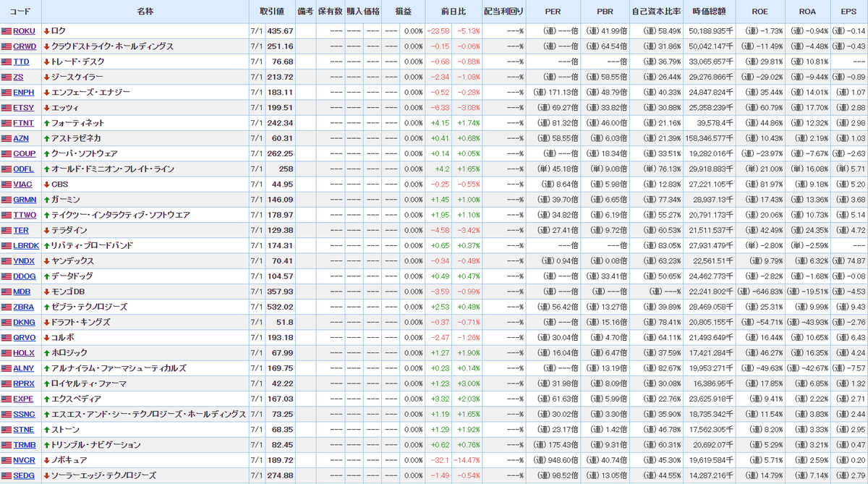Click the red down arrow beside ノボキュア
This screenshot has width=868, height=484.
click(x=47, y=460)
